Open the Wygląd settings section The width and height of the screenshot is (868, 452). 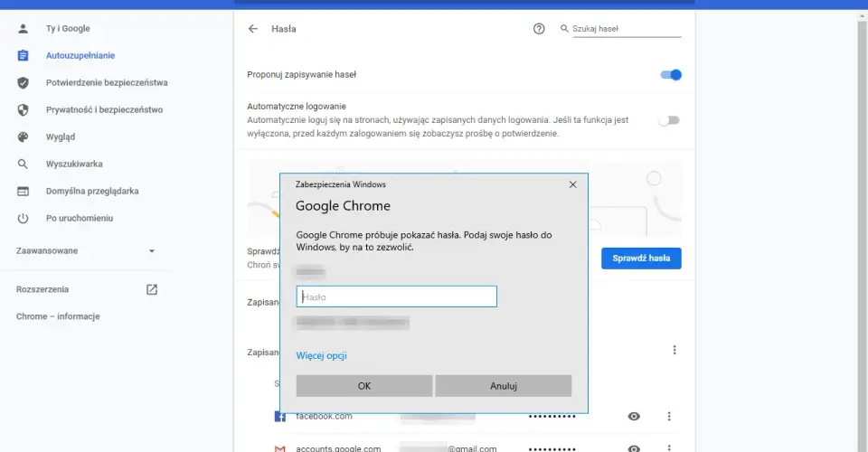(61, 137)
